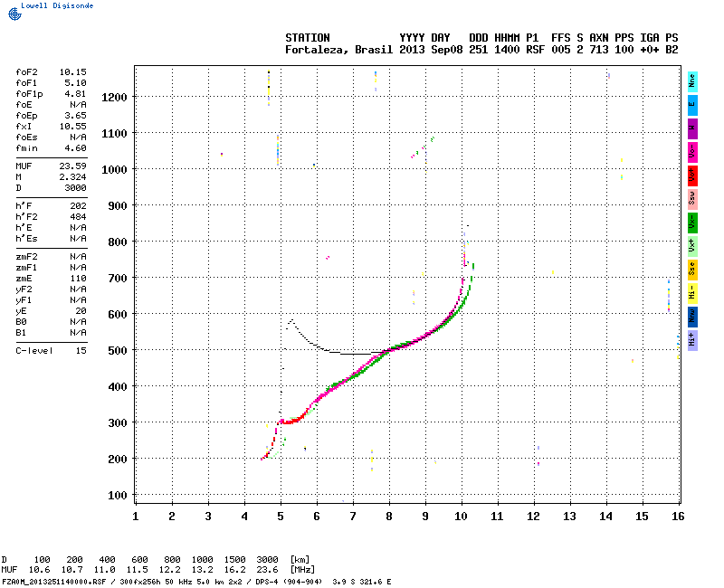This screenshot has height=588, width=724.
Task: Click the 500 km height axis label
Action: coord(118,351)
